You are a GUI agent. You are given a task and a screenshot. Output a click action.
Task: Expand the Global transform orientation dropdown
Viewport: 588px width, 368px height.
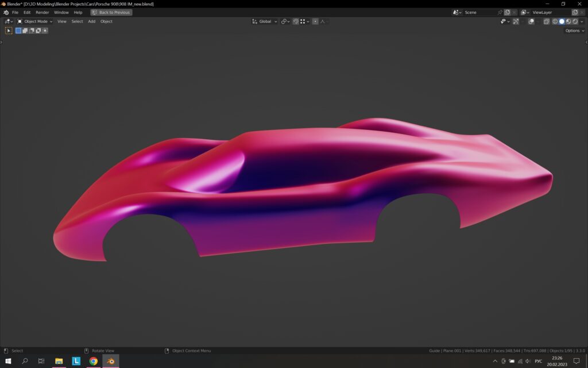click(265, 21)
